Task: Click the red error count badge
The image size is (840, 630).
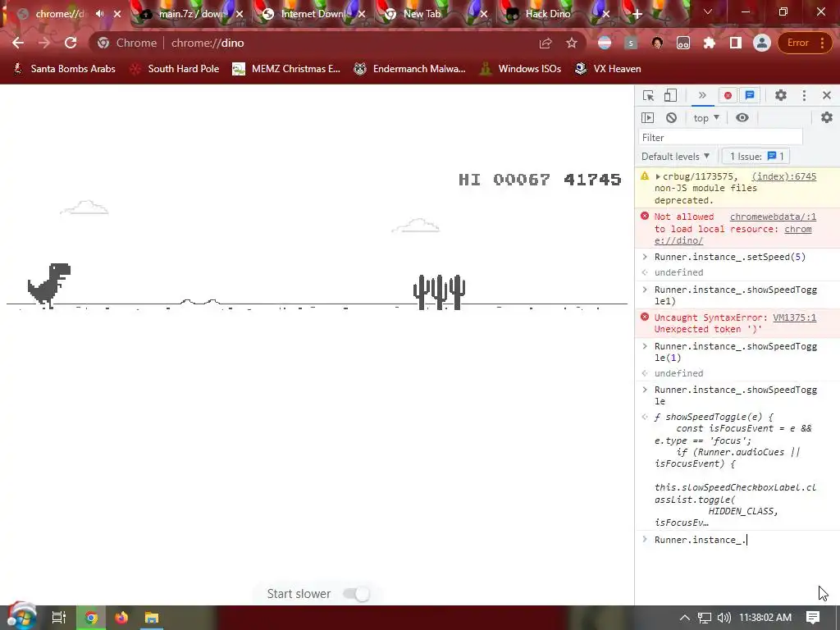Action: [x=728, y=95]
